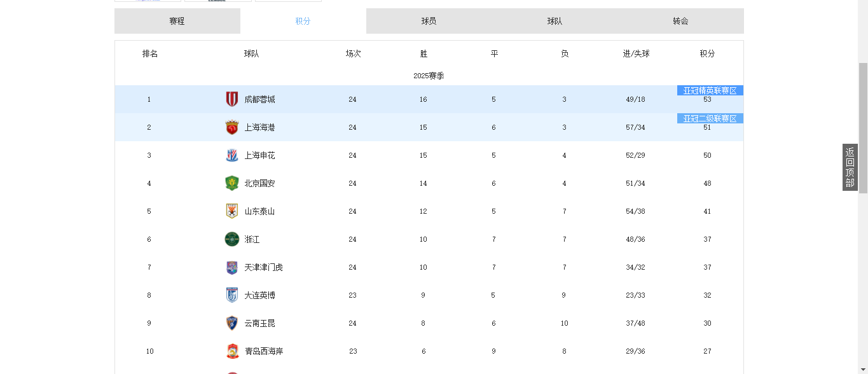The height and width of the screenshot is (374, 868).
Task: Switch to the 赛程 tab
Action: [177, 21]
